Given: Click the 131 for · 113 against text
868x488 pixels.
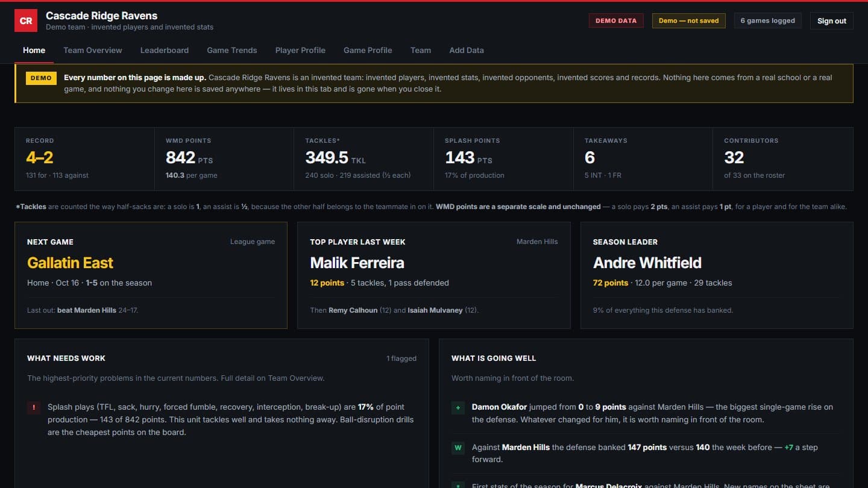Looking at the screenshot, I should [x=57, y=175].
